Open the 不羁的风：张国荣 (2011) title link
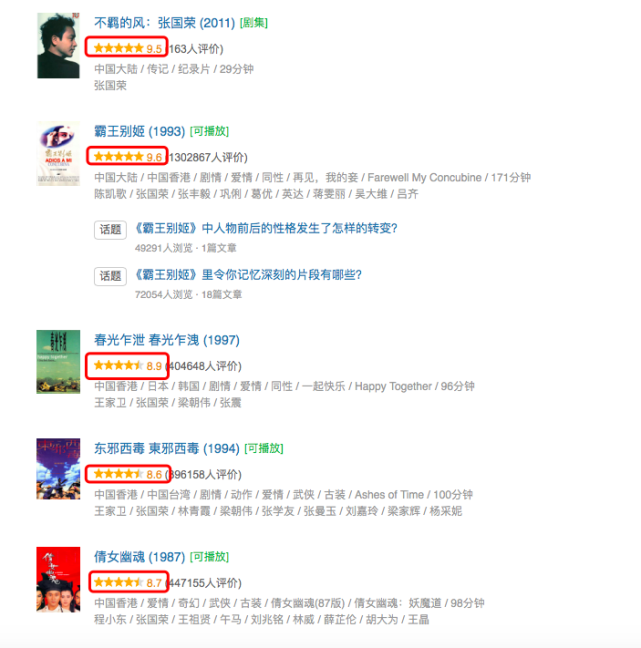The image size is (641, 648). click(x=164, y=23)
